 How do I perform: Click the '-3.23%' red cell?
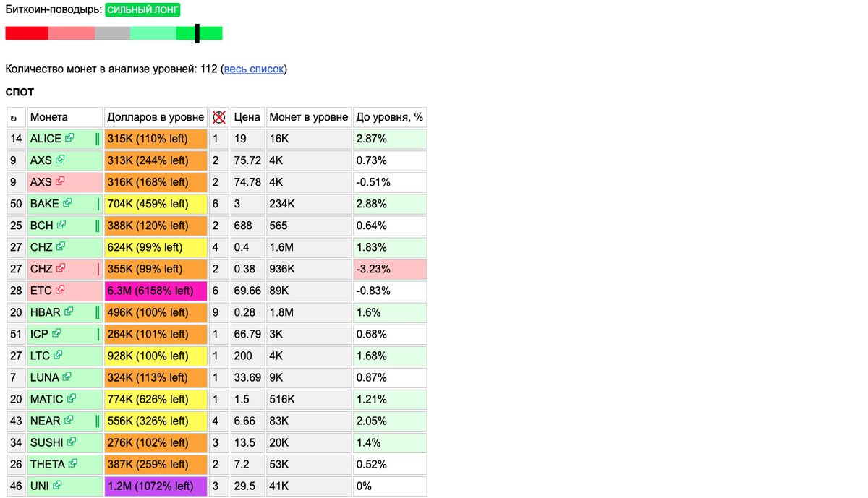390,269
